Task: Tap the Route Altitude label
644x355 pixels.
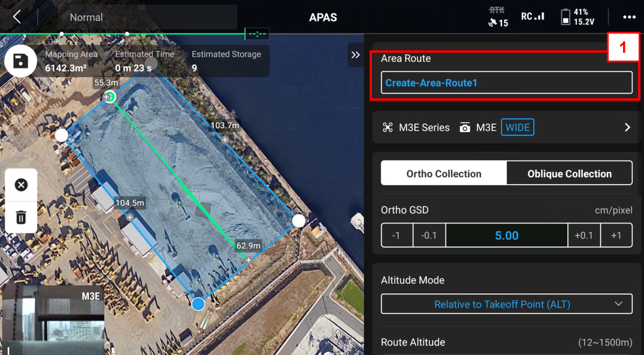Action: pyautogui.click(x=413, y=342)
